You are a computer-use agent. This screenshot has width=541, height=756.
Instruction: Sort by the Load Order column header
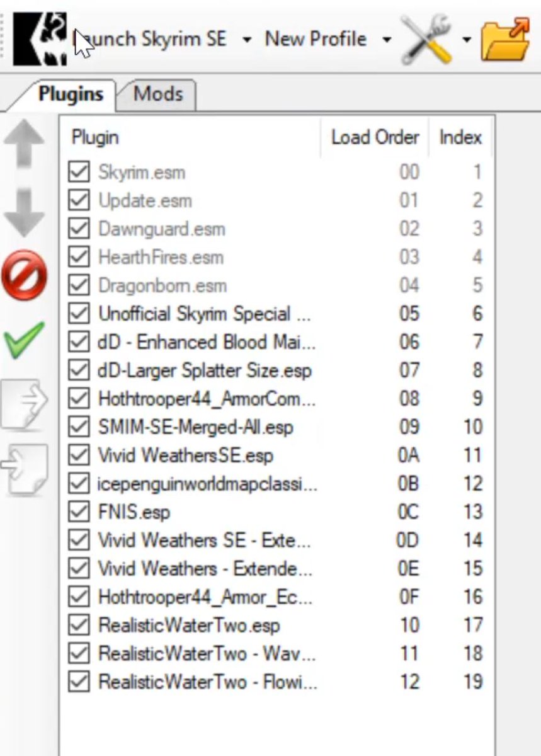pos(375,137)
